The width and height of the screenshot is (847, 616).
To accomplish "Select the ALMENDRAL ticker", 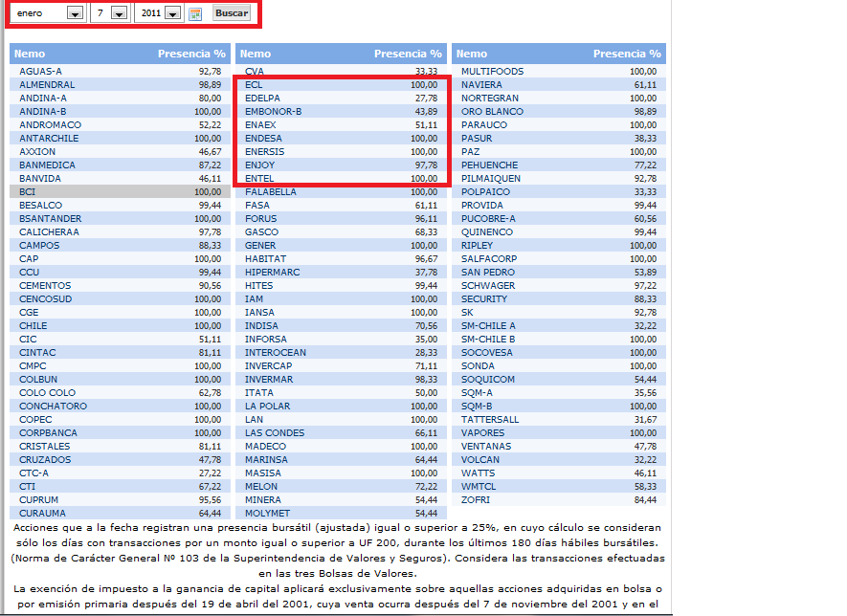I will coord(47,85).
